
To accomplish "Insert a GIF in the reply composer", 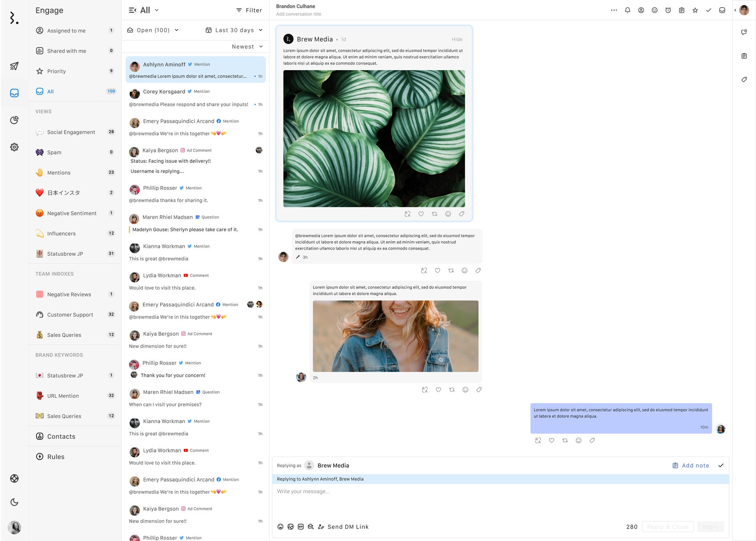I will [x=301, y=527].
